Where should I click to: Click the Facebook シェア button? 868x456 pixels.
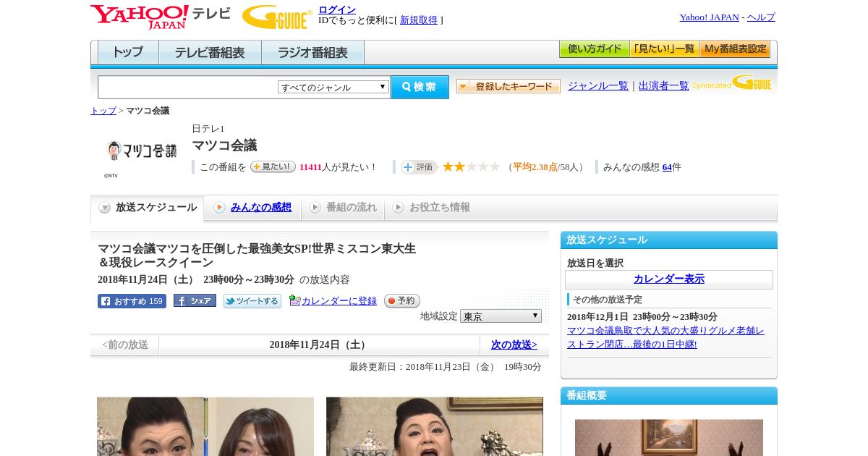(195, 300)
